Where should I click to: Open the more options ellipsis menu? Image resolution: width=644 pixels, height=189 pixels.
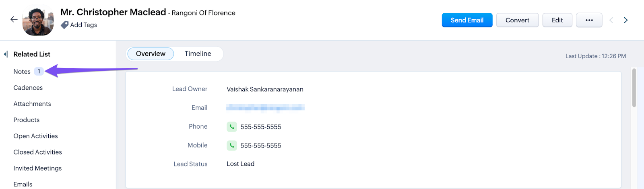tap(589, 20)
